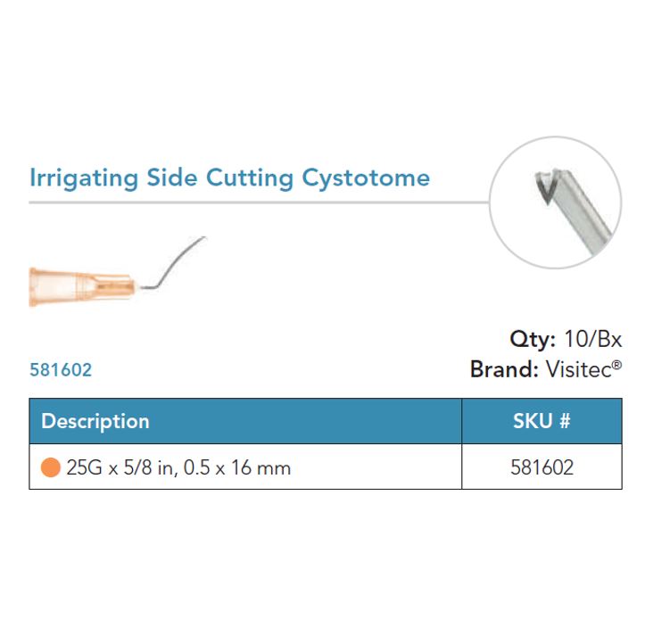Click the SKU # column header
645x644 pixels.
(x=542, y=421)
